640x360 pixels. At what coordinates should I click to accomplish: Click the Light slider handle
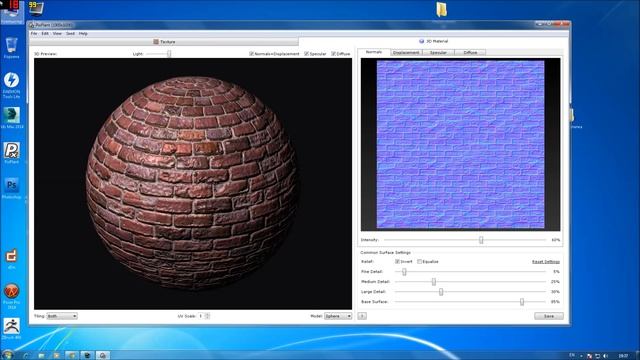tap(169, 54)
